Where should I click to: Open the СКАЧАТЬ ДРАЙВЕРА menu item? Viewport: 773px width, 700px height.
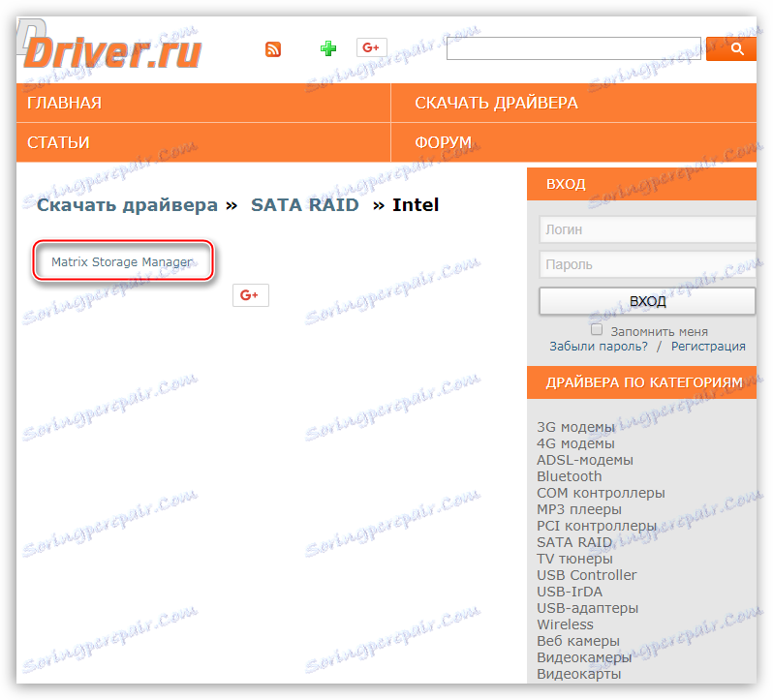(496, 103)
